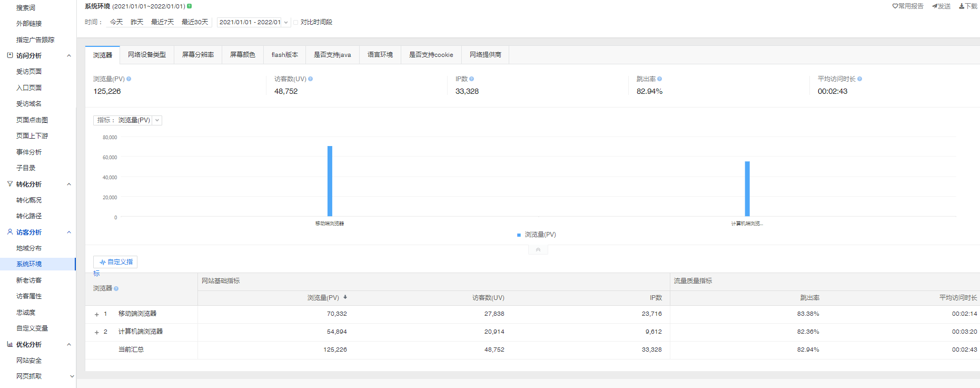Image resolution: width=980 pixels, height=388 pixels.
Task: Open the 网络提供商 tab
Action: (485, 55)
